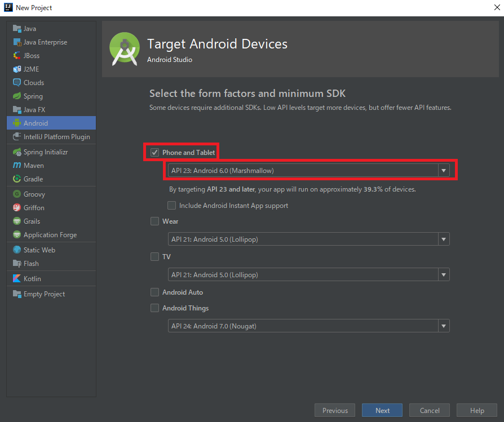Viewport: 504px width, 422px height.
Task: Select Android project type label
Action: tap(36, 123)
